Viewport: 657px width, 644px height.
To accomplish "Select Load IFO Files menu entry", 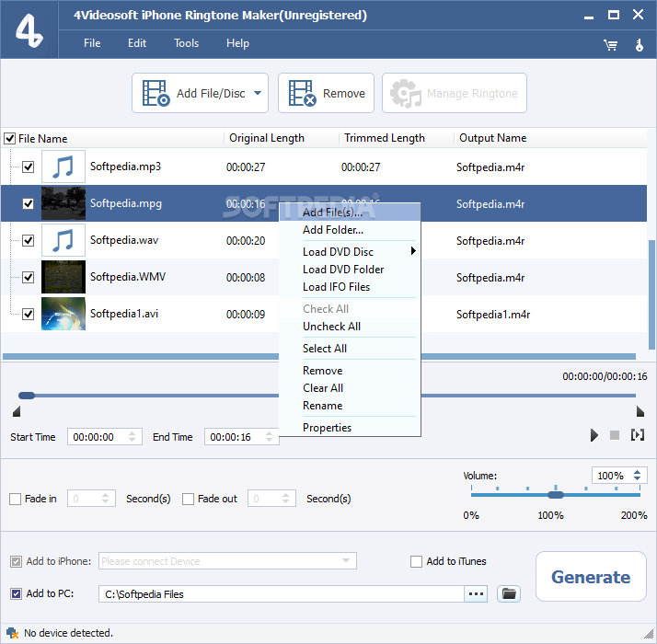I will (350, 287).
